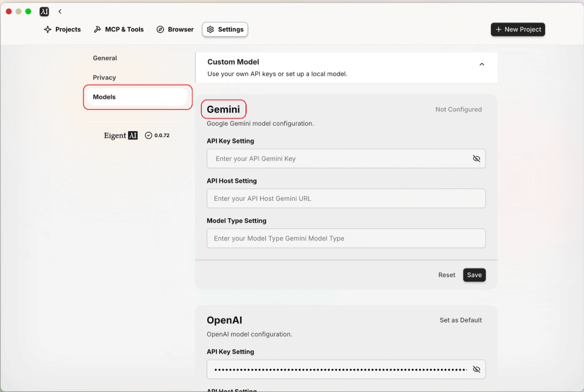Screen dimensions: 584x392
Task: Click the Gemini API Key input field
Action: pyautogui.click(x=339, y=159)
